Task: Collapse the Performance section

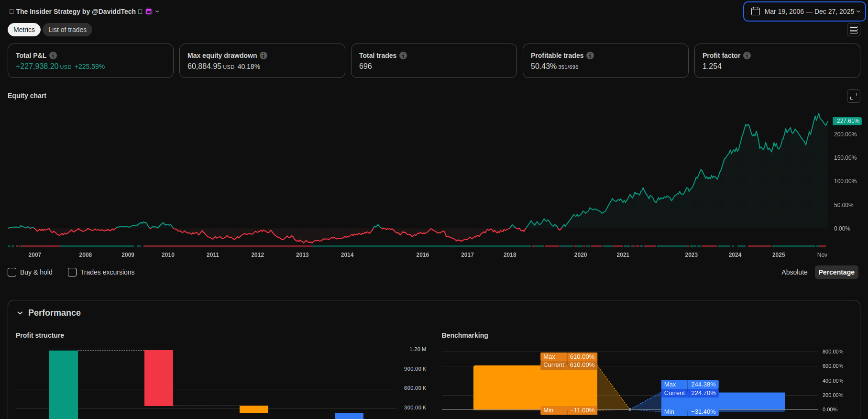Action: [20, 313]
